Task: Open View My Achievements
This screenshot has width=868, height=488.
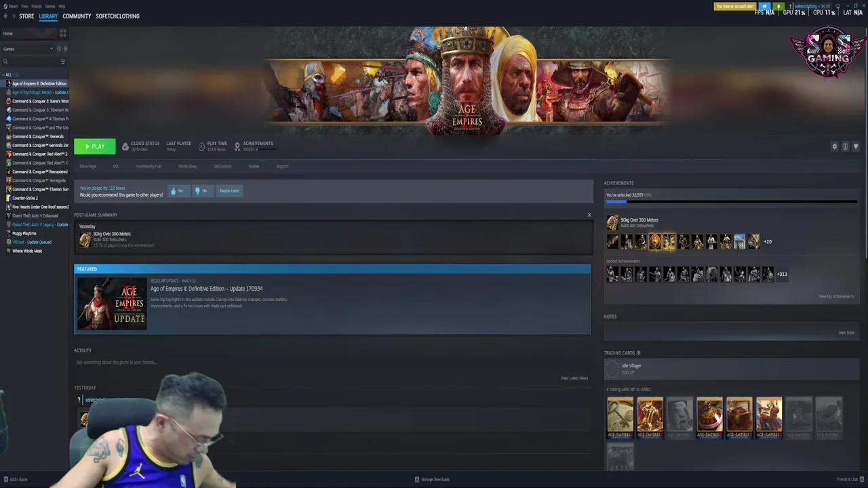Action: pyautogui.click(x=836, y=296)
